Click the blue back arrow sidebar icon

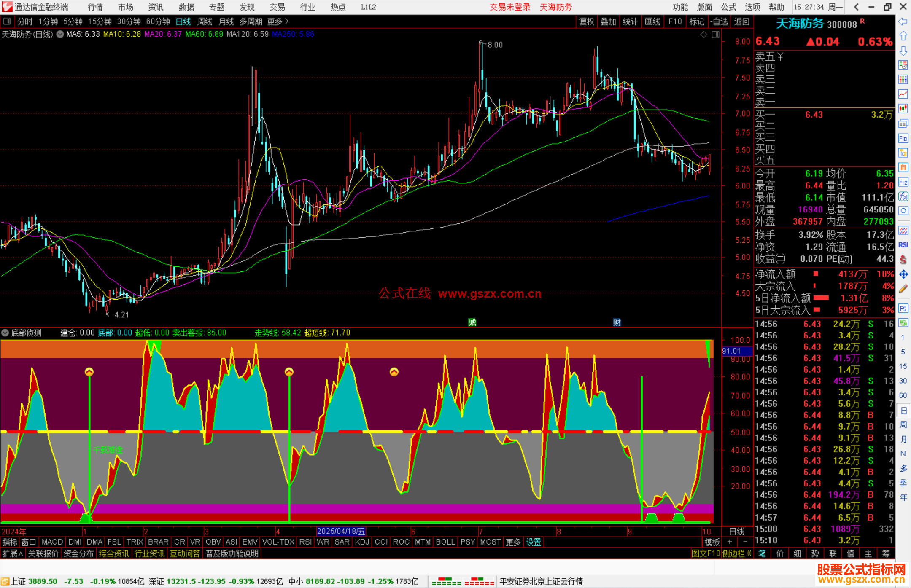coord(903,21)
